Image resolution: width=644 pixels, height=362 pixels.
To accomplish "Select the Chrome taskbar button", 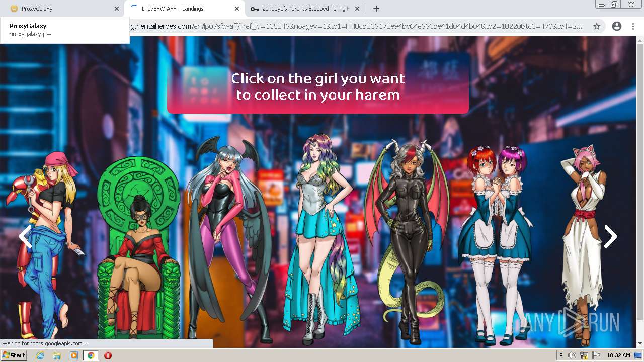I will click(x=91, y=355).
